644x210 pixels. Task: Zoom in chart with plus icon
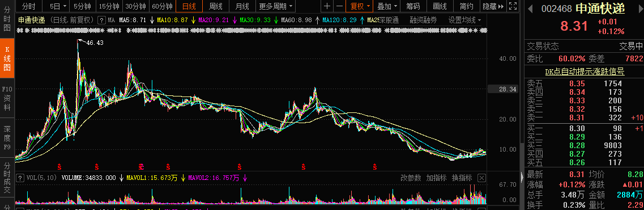tap(327, 6)
